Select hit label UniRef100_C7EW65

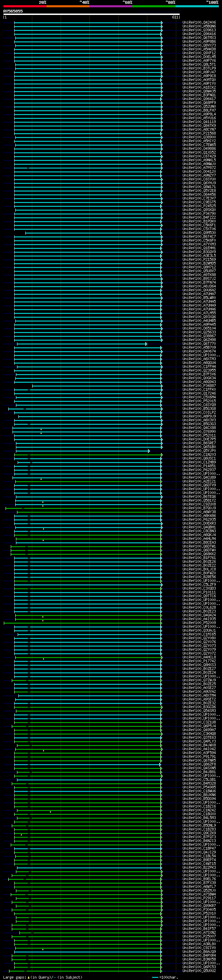pos(199,145)
